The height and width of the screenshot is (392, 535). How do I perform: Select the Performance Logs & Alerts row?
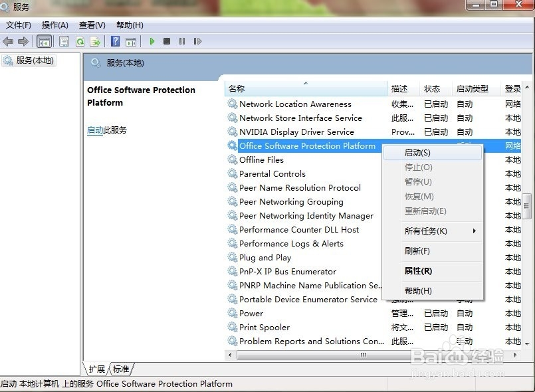click(x=291, y=244)
